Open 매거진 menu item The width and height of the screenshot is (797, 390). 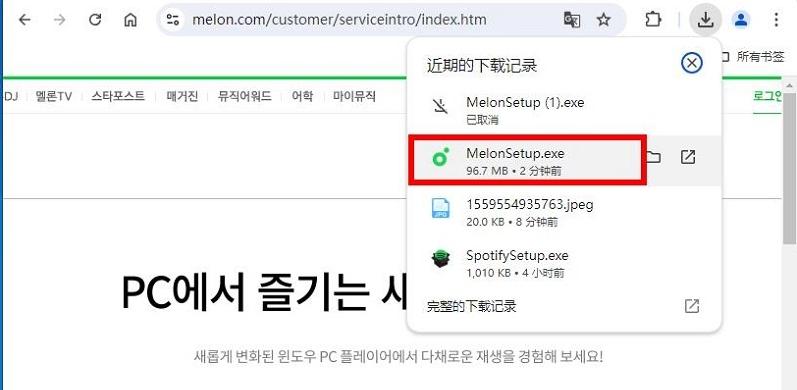point(182,96)
